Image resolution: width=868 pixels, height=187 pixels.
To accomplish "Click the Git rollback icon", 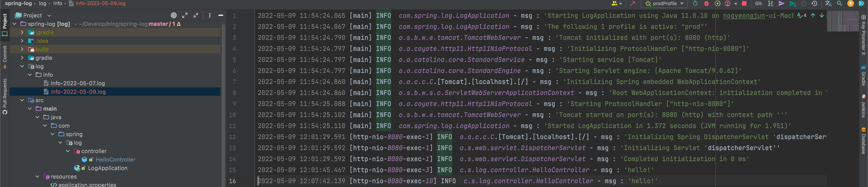I will coord(814,4).
